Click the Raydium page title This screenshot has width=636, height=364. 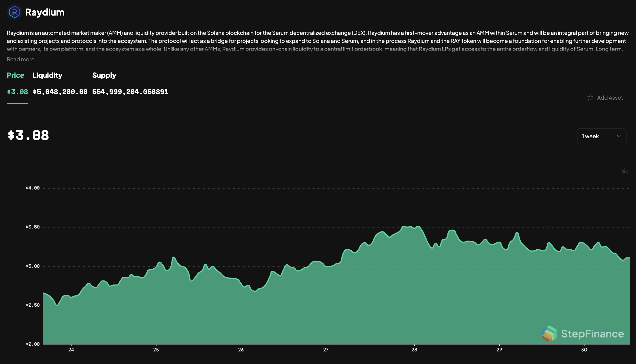pos(45,12)
